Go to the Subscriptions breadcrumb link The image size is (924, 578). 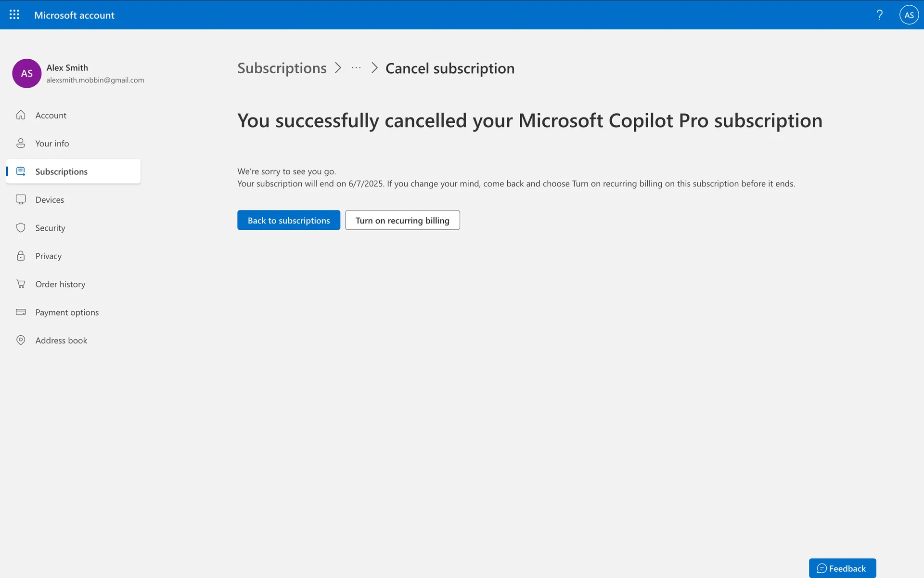pos(282,68)
